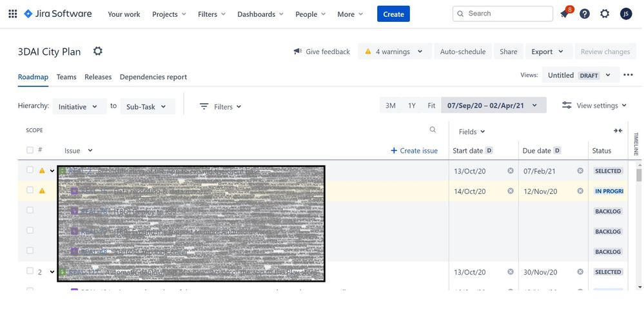This screenshot has height=310, width=644.
Task: Set timeline to 1Y
Action: tap(411, 106)
